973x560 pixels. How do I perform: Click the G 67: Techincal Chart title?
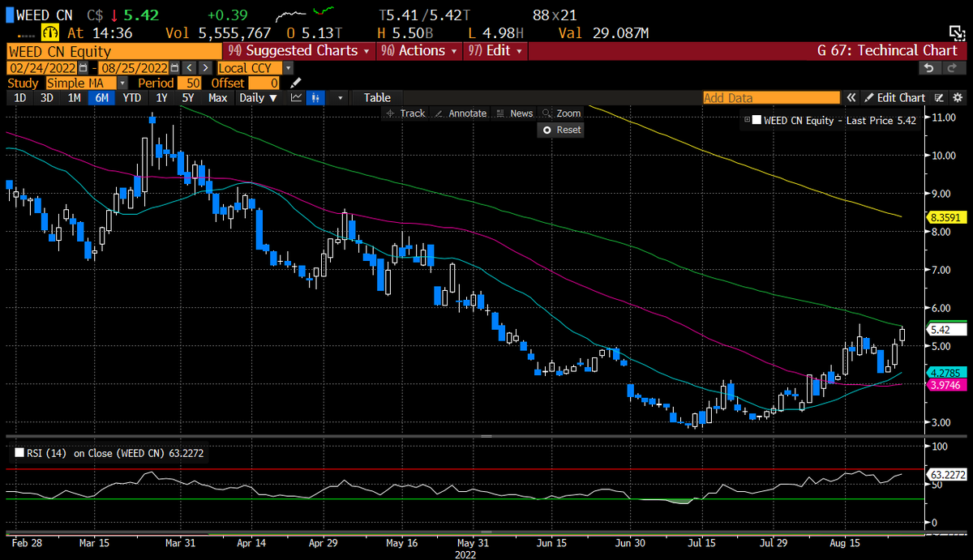point(888,50)
